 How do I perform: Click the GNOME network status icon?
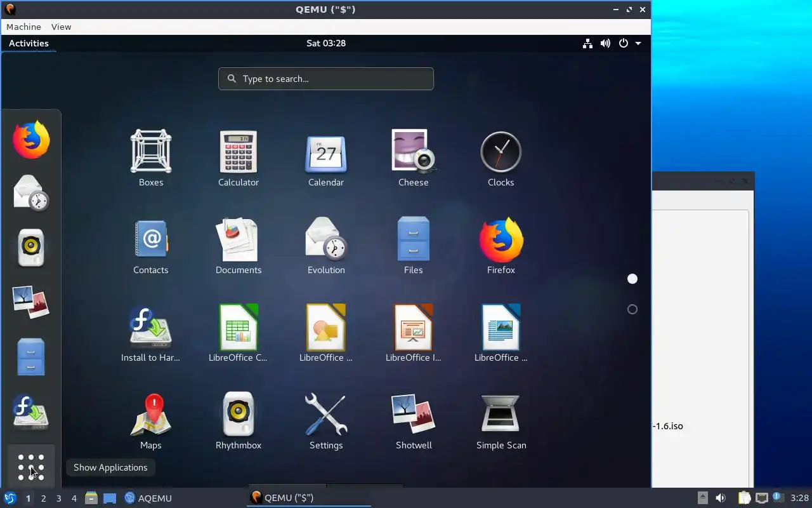point(588,43)
